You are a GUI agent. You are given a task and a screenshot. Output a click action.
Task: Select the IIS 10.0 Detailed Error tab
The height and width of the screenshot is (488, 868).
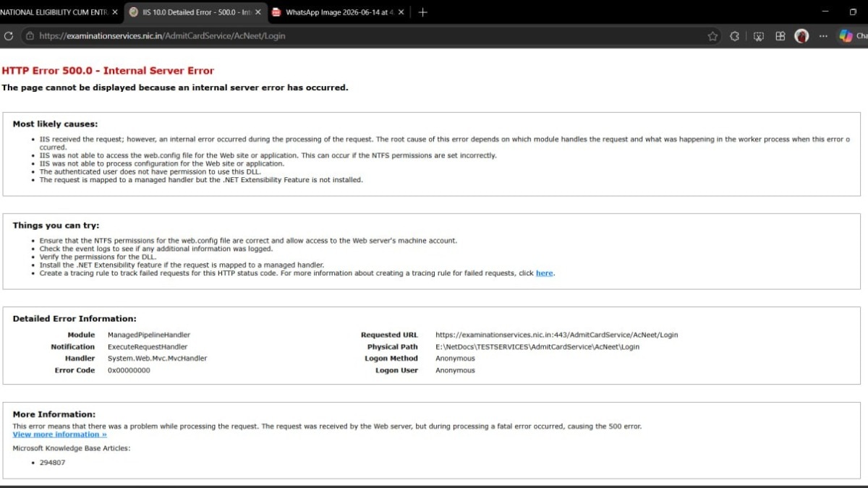195,12
